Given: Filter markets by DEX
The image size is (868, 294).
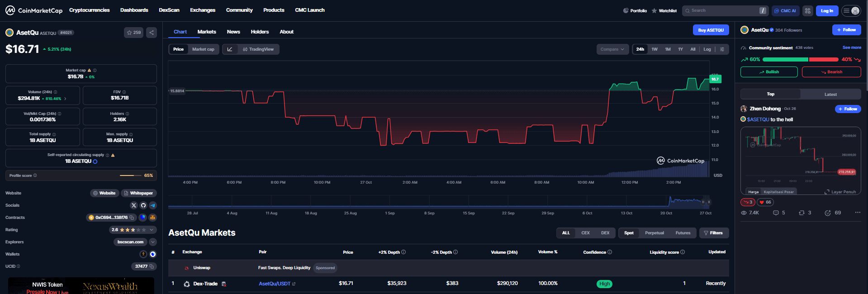Looking at the screenshot, I should (605, 233).
